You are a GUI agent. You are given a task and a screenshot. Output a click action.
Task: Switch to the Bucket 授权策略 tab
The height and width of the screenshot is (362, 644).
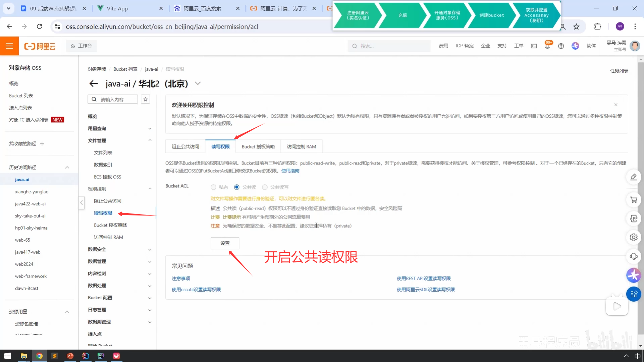258,146
